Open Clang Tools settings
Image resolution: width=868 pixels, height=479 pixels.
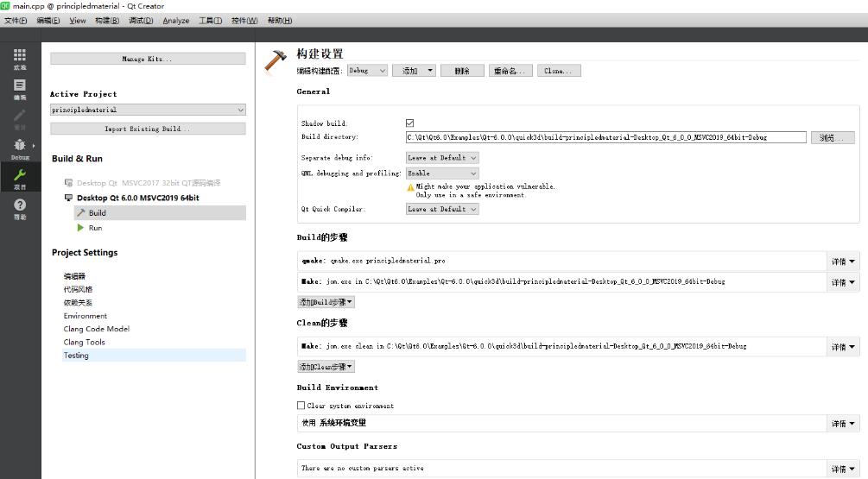click(x=84, y=342)
